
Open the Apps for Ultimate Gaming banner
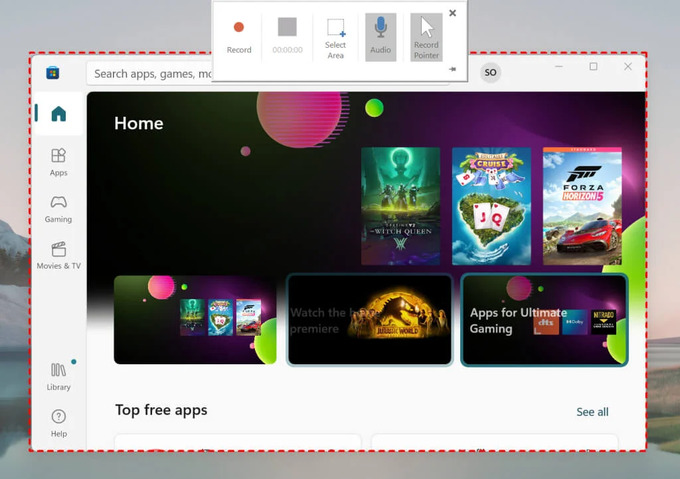click(544, 320)
